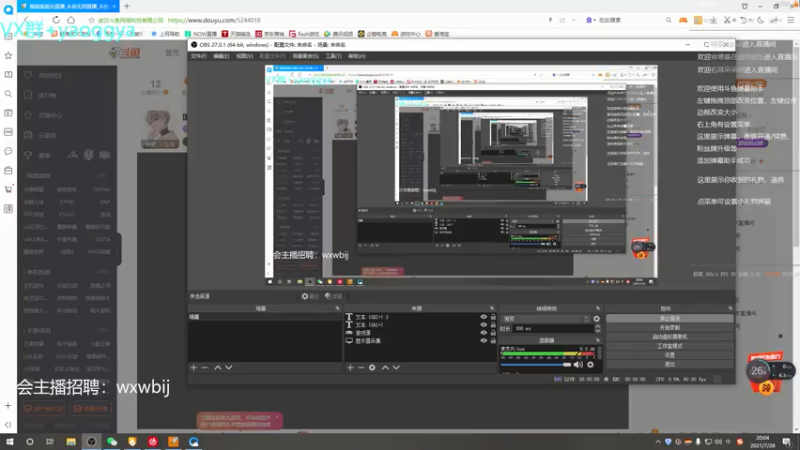Open the scene transition type dropdown
This screenshot has height=450, width=800.
click(545, 319)
